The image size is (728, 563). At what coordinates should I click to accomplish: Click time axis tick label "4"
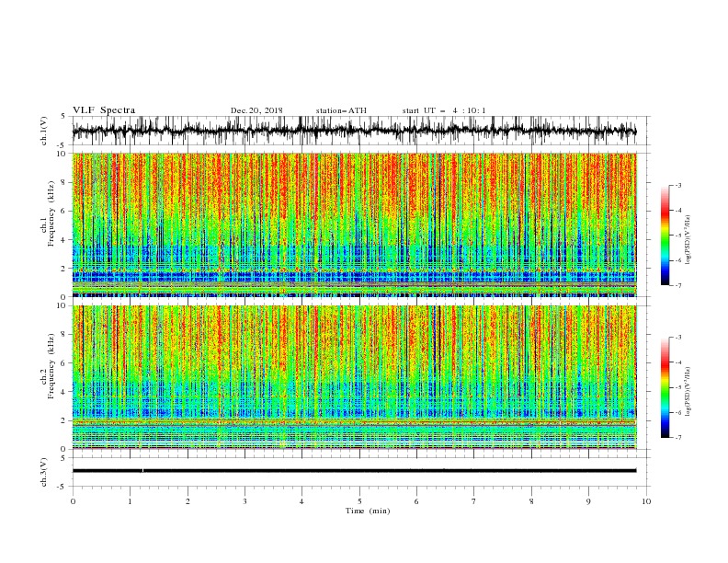tap(301, 501)
